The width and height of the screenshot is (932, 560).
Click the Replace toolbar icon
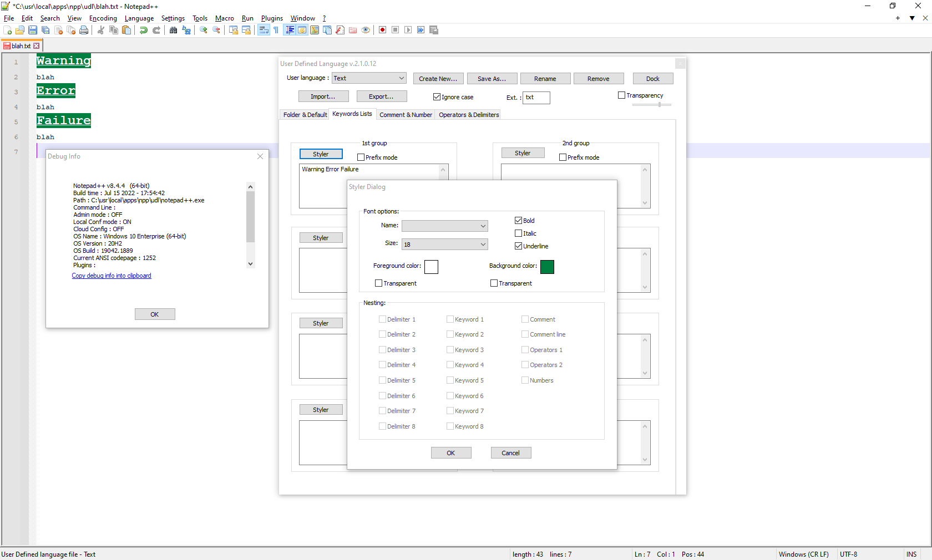click(x=186, y=30)
